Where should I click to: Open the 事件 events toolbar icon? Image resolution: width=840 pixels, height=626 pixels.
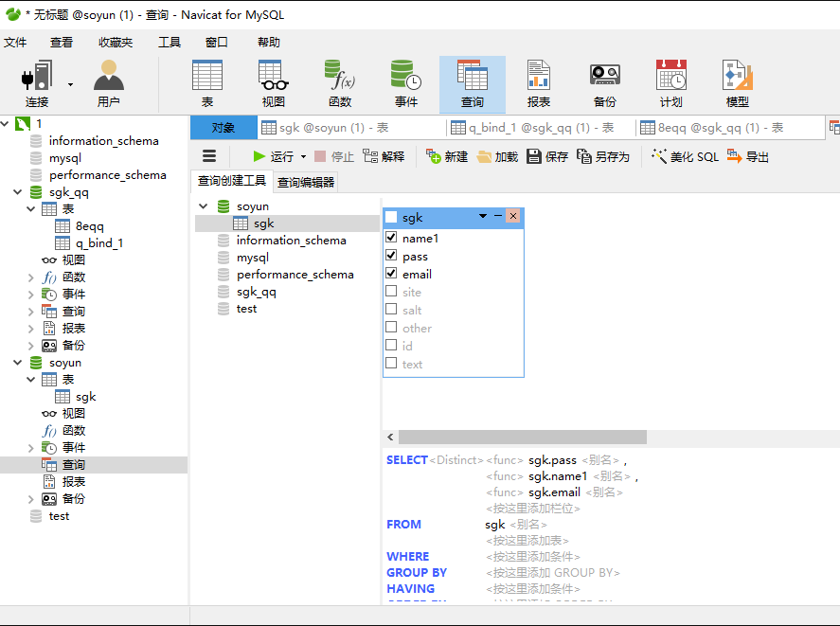[x=406, y=83]
